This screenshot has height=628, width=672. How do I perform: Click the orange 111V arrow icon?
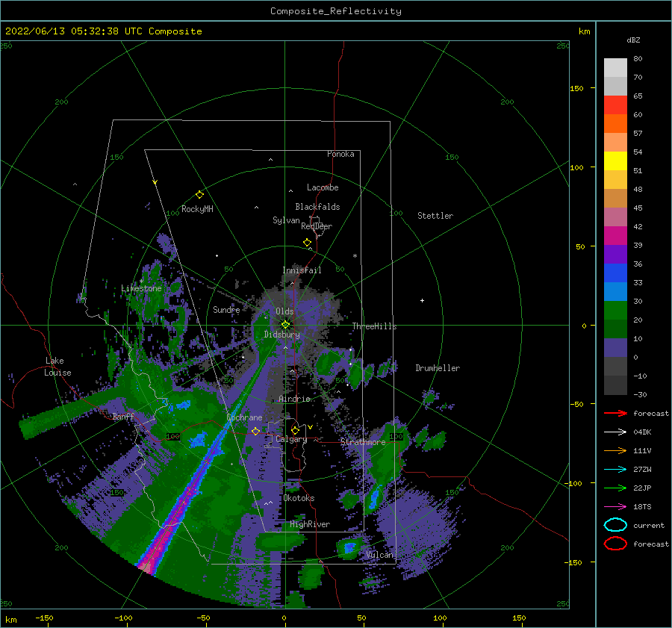[615, 450]
